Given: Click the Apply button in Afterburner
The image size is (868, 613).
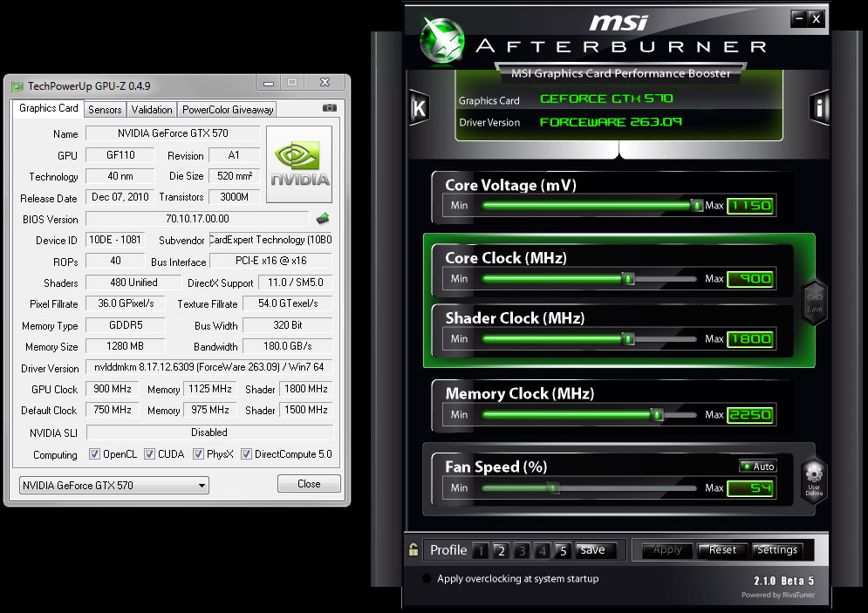Looking at the screenshot, I should [x=667, y=550].
